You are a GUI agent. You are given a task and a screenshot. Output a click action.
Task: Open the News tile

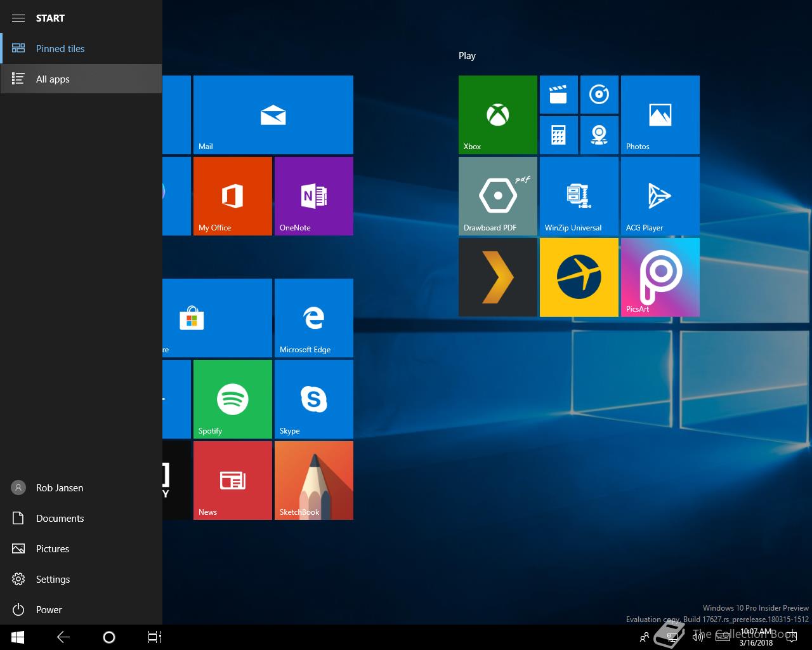232,481
